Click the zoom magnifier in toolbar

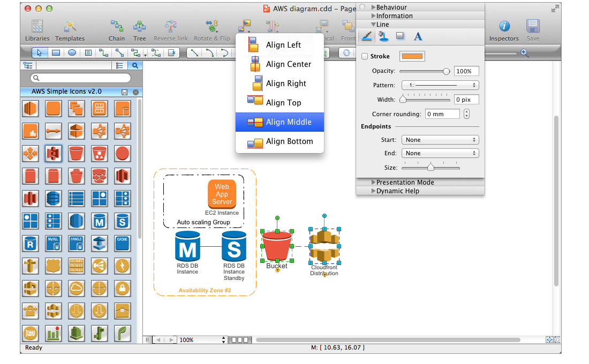coord(524,53)
